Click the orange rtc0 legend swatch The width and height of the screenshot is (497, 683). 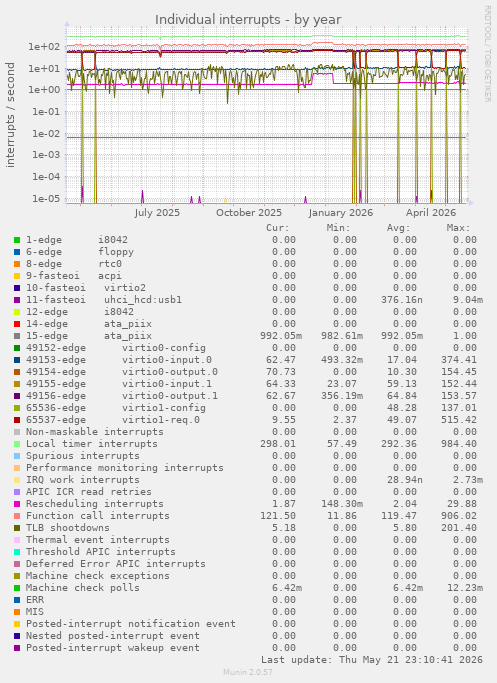tap(17, 264)
